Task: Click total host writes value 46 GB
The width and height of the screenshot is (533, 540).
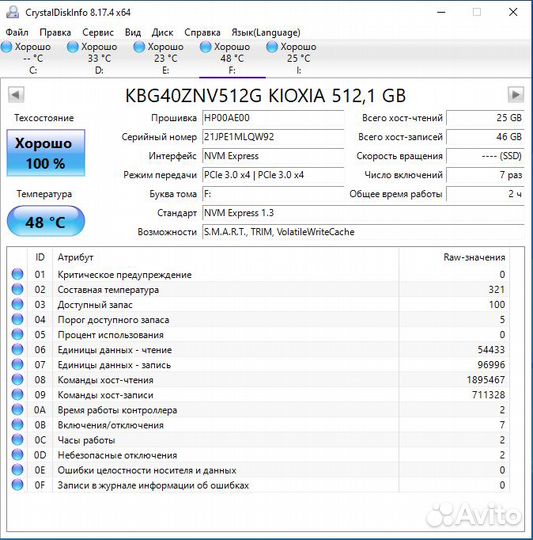Action: [x=485, y=137]
